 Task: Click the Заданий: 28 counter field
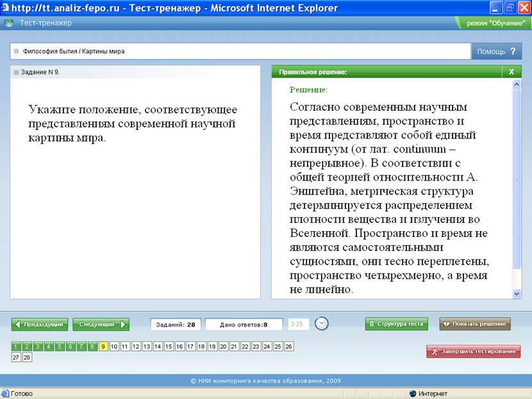[176, 325]
